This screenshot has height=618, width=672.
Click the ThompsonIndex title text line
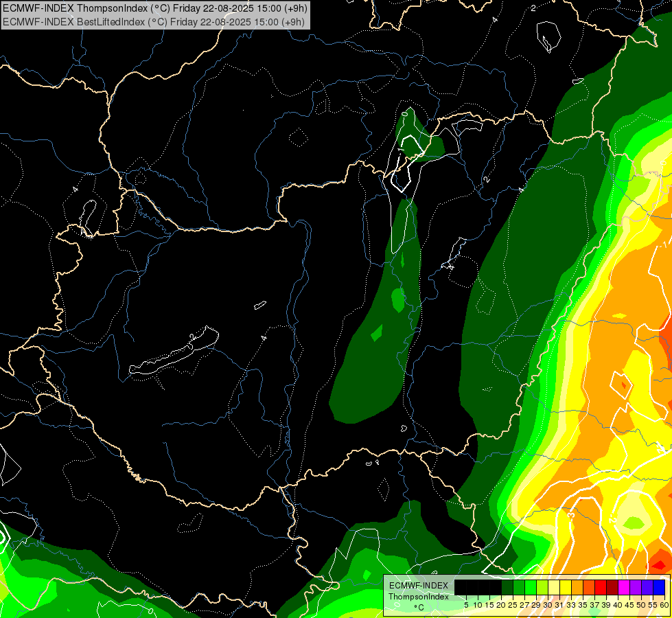point(154,8)
